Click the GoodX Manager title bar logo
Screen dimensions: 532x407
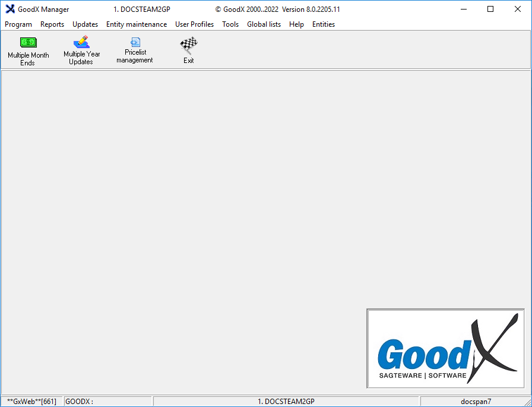[10, 9]
